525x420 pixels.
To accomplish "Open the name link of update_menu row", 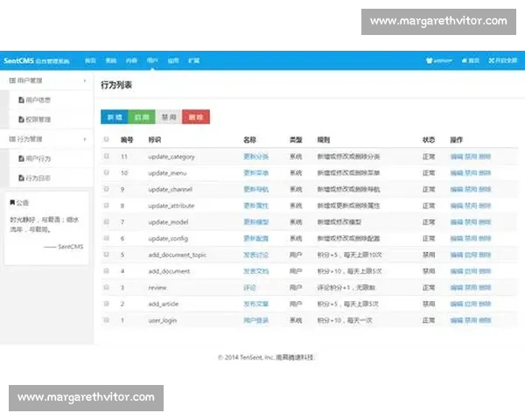I will [x=256, y=173].
